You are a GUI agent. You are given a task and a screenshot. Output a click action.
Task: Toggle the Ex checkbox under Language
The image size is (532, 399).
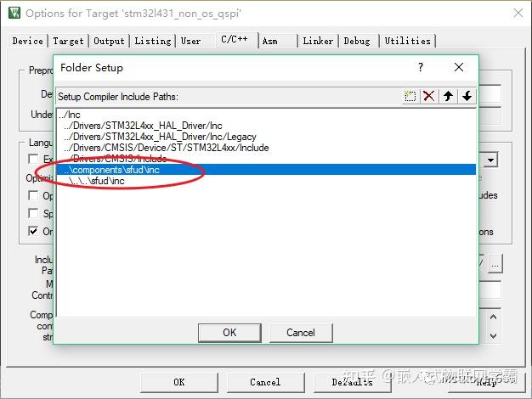pyautogui.click(x=33, y=159)
